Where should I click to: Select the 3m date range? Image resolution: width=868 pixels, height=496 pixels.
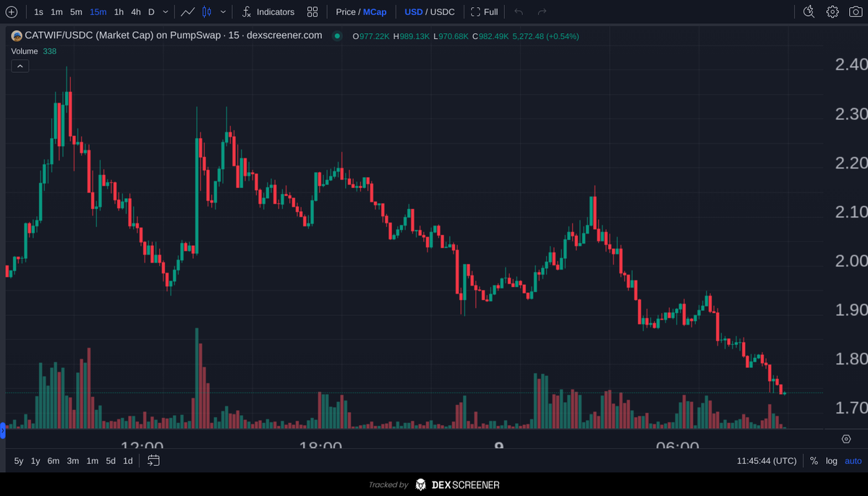coord(73,461)
